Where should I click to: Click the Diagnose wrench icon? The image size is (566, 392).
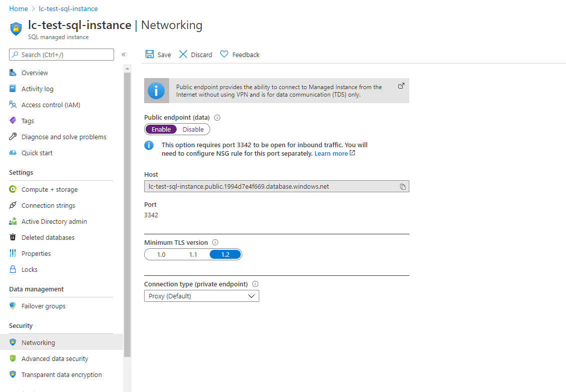[13, 137]
